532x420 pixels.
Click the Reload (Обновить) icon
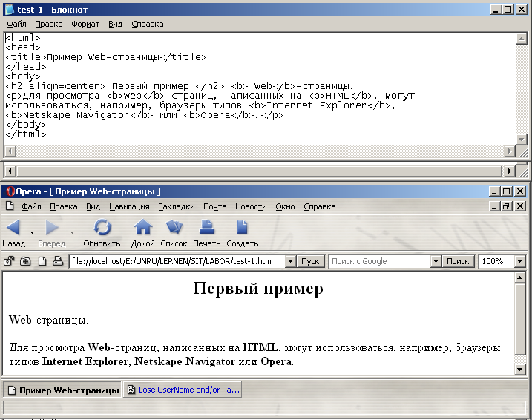pos(102,227)
